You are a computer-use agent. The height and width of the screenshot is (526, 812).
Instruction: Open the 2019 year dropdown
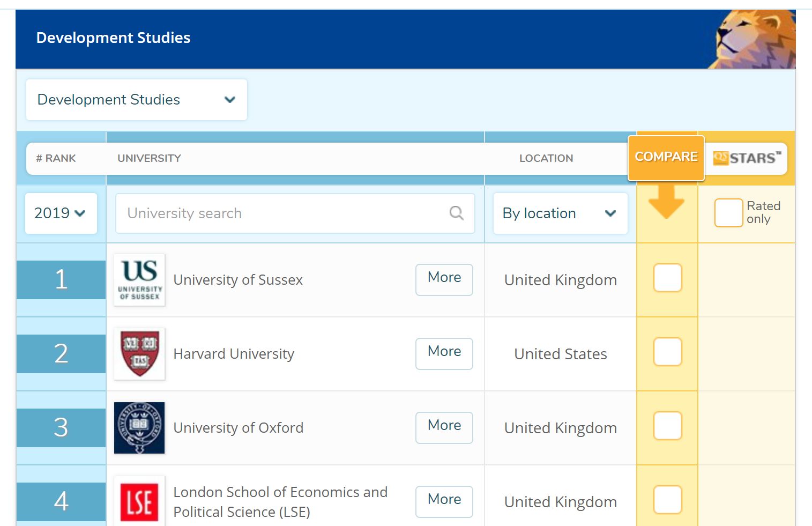61,213
